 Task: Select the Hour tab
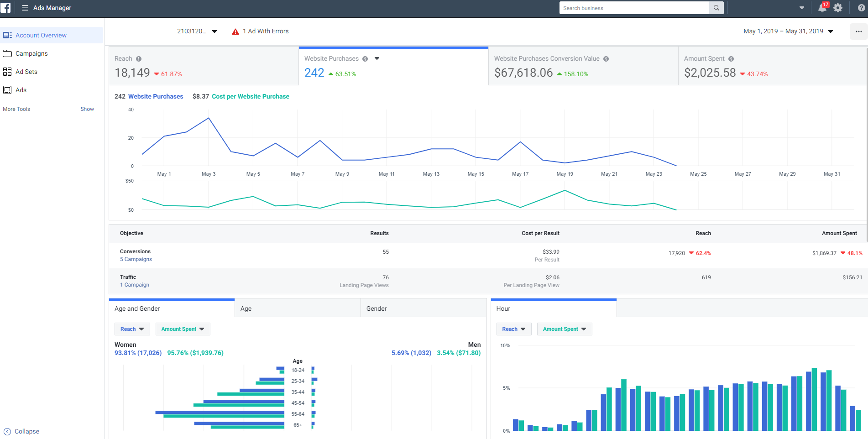(554, 308)
